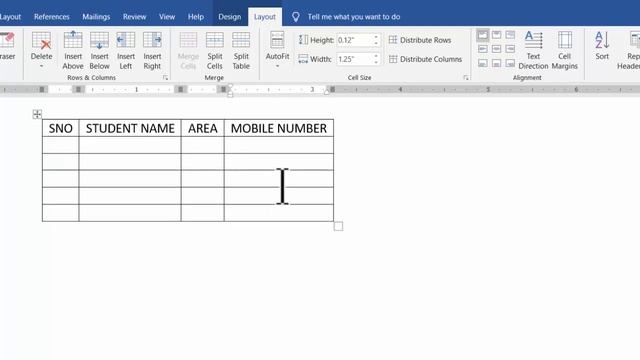Open Rows & Columns dialog launcher
640x360 pixels.
tap(165, 78)
